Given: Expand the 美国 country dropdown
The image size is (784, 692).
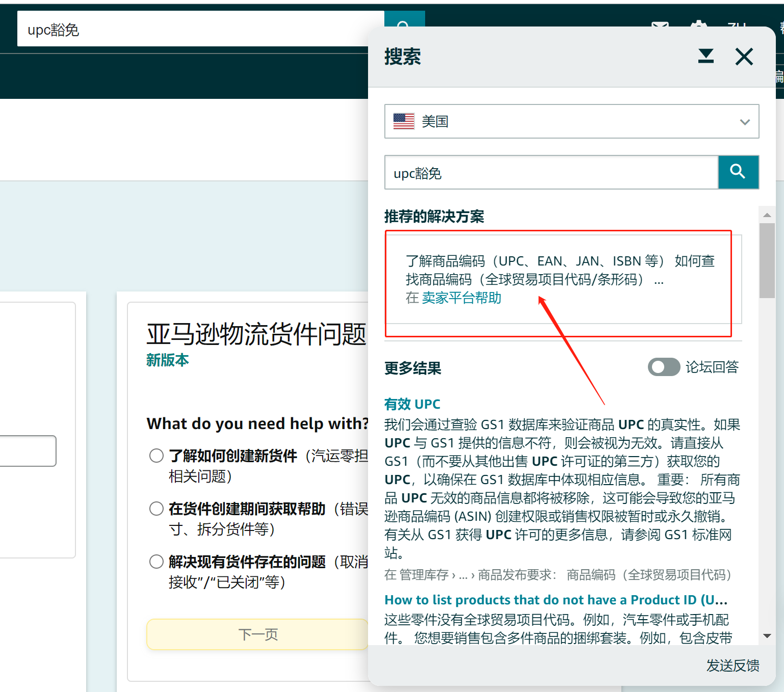Looking at the screenshot, I should pos(571,121).
